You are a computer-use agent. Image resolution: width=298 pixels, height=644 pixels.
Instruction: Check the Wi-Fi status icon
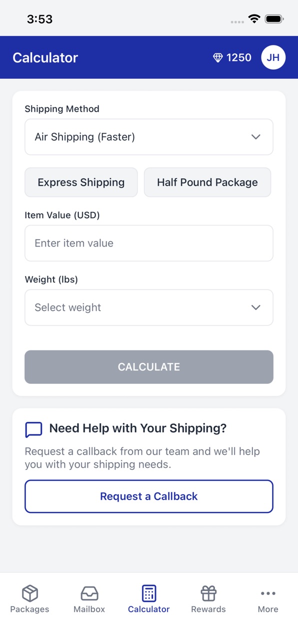pyautogui.click(x=254, y=19)
